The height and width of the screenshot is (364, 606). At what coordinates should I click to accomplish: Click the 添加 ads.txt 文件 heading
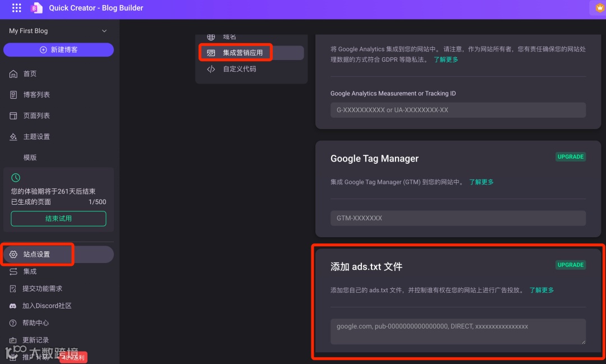coord(366,266)
